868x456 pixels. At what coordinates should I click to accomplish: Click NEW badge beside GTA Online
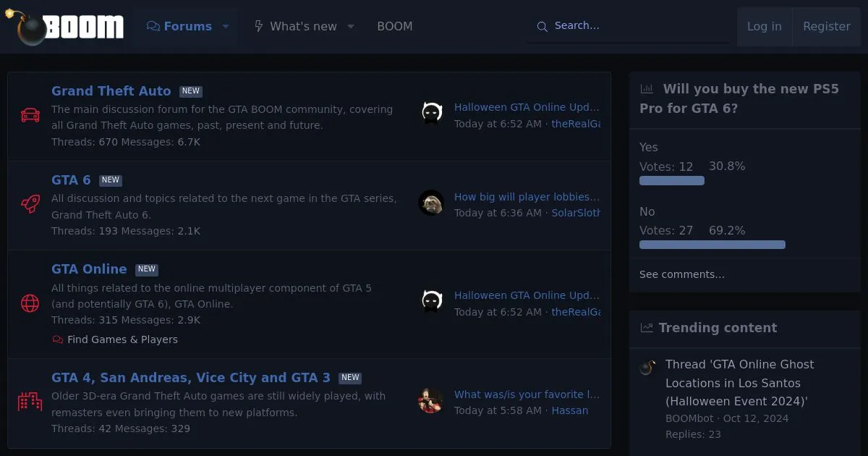coord(147,269)
